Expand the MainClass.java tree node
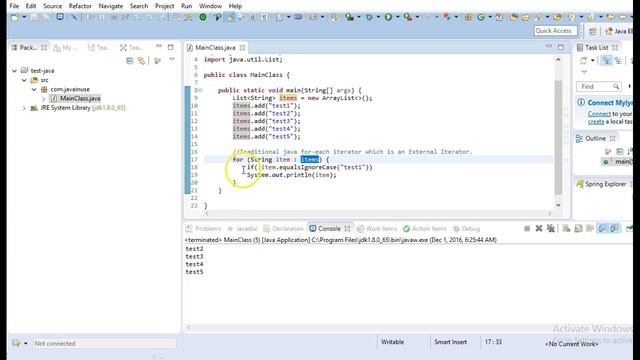640x360 pixels. 44,99
